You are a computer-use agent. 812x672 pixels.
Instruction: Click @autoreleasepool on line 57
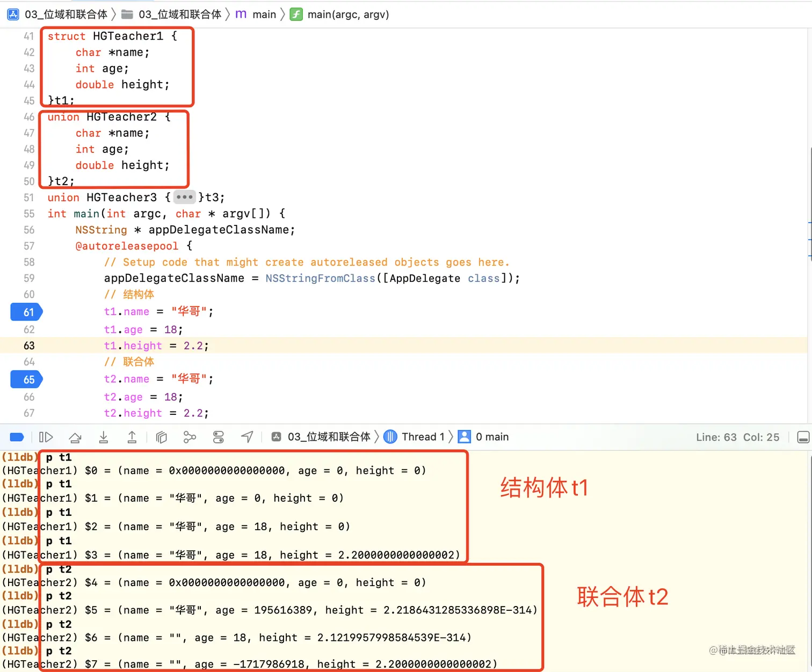click(x=127, y=246)
